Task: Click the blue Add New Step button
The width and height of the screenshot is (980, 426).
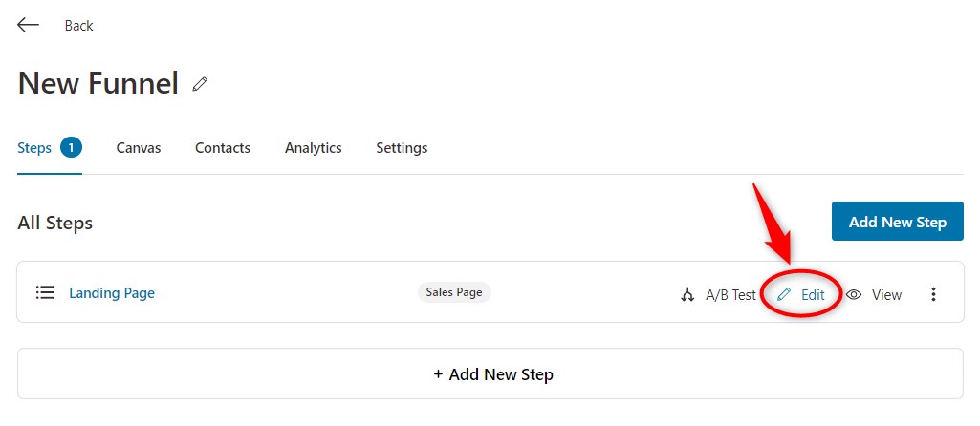Action: [897, 222]
